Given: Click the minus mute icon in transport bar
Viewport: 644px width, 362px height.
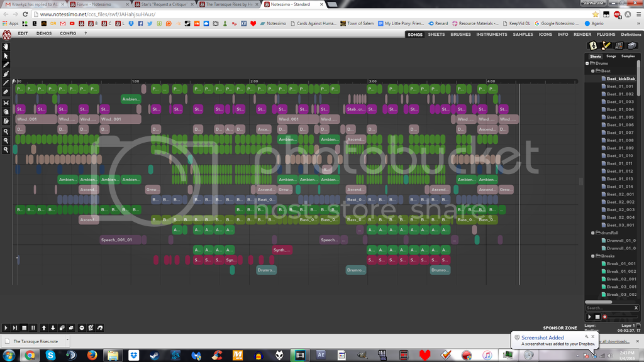Looking at the screenshot, I should click(x=82, y=327).
